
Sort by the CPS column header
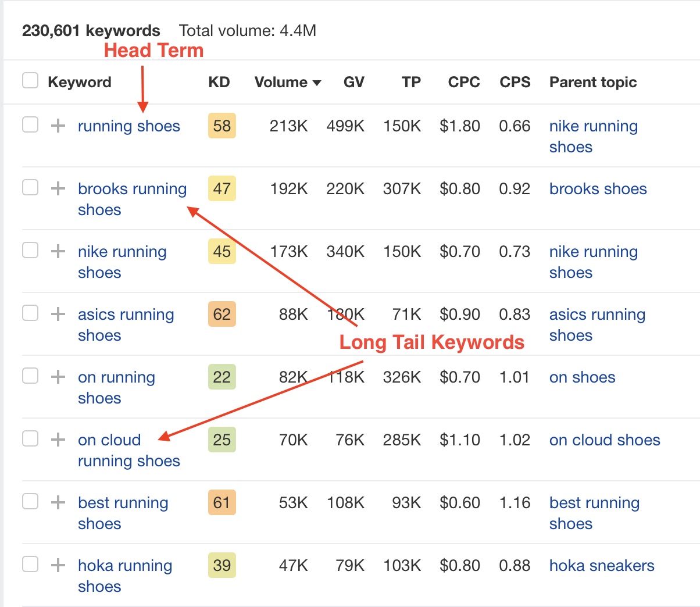(515, 82)
